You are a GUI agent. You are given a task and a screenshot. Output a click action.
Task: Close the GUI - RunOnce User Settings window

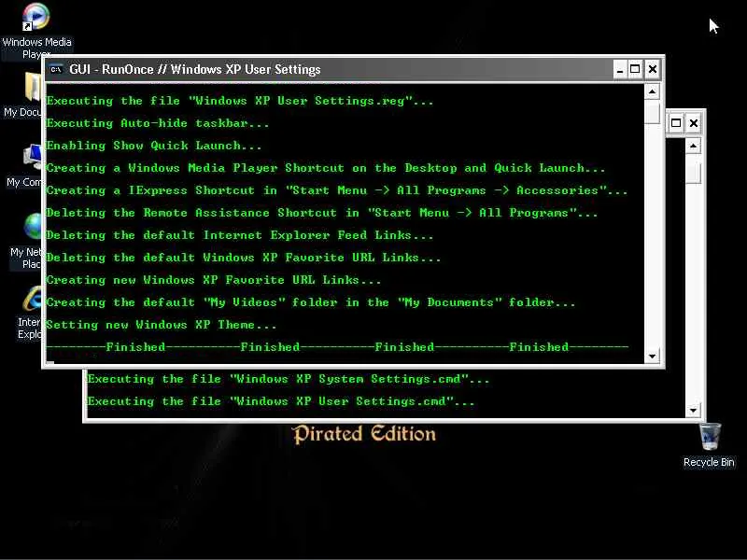tap(652, 69)
